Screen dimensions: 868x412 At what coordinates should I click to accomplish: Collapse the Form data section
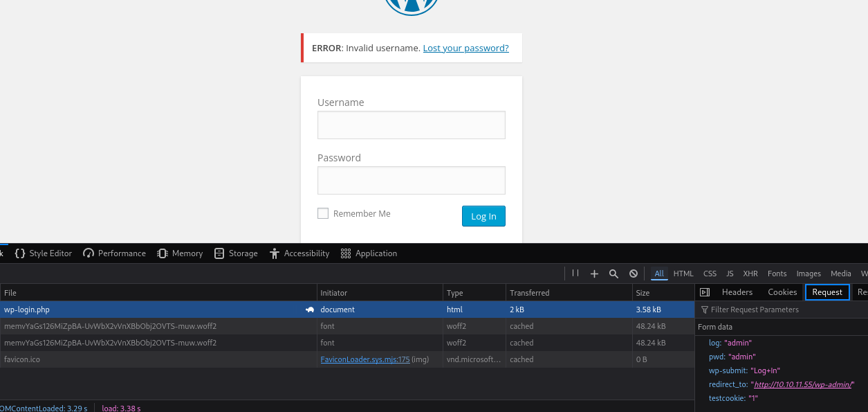[x=714, y=327]
